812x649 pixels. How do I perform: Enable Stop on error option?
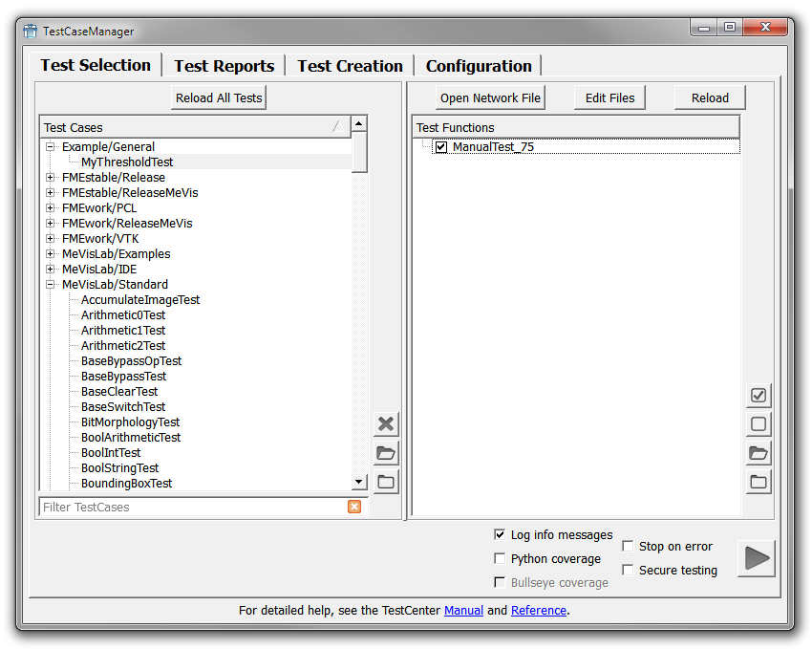pos(628,546)
